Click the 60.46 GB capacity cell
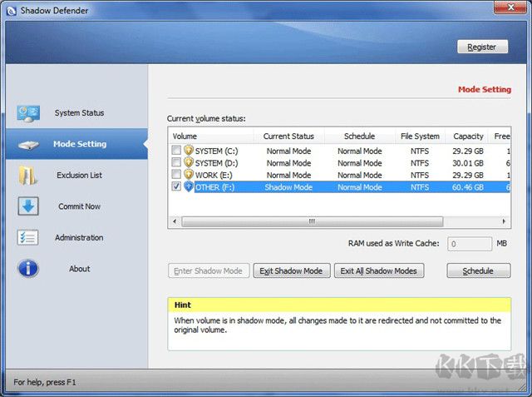The image size is (532, 397). (x=467, y=187)
